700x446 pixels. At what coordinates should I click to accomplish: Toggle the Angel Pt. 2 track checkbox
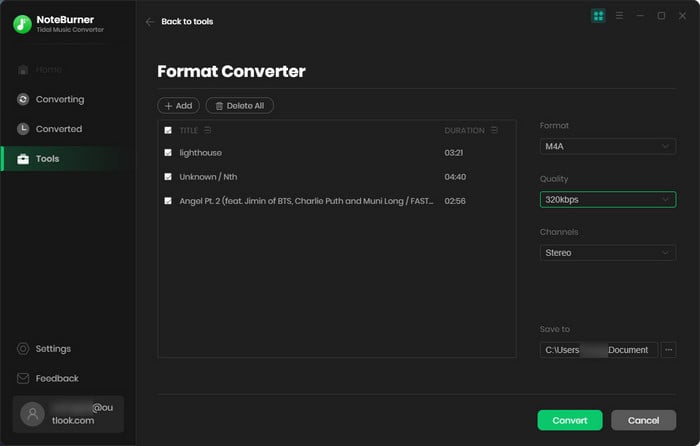coord(168,201)
